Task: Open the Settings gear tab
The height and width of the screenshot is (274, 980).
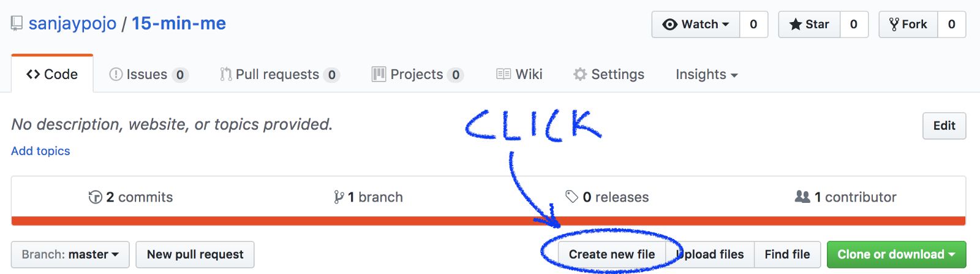Action: coord(608,74)
